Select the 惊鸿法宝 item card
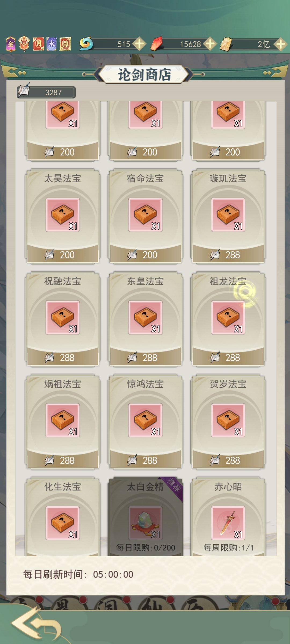Screen dimensions: 290x644 pos(145,421)
